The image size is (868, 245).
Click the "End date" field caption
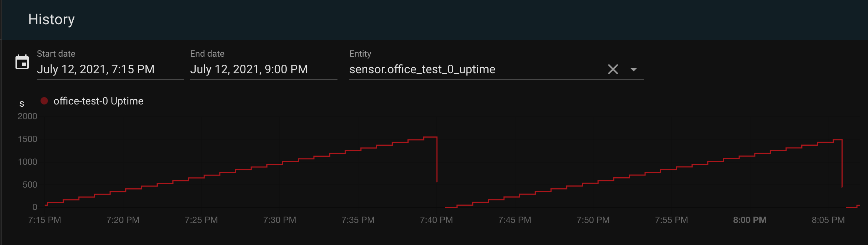(207, 54)
